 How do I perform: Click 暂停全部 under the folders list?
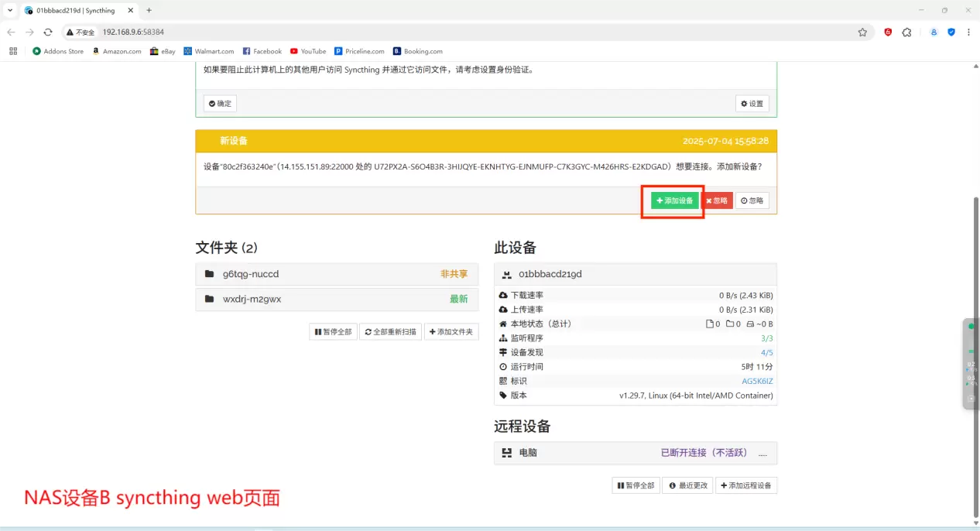333,332
